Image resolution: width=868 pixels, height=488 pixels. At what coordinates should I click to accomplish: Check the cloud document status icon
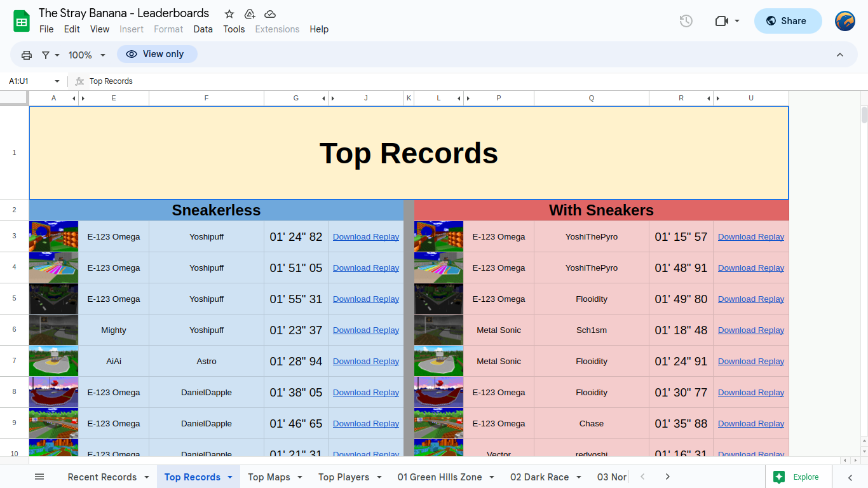pos(270,14)
